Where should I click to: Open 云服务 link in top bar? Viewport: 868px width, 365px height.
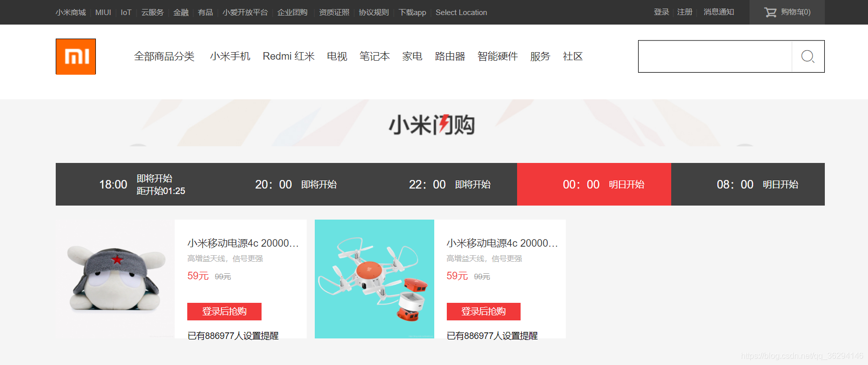click(x=153, y=12)
